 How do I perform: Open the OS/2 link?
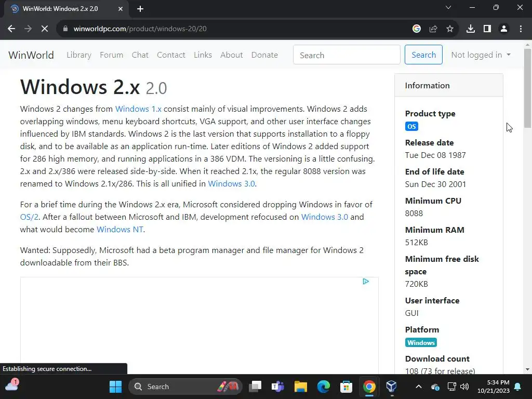tap(29, 217)
